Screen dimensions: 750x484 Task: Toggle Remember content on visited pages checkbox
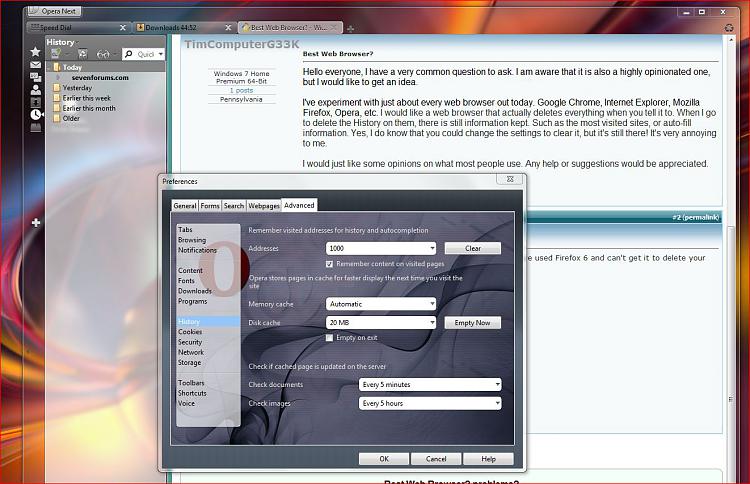(x=329, y=264)
